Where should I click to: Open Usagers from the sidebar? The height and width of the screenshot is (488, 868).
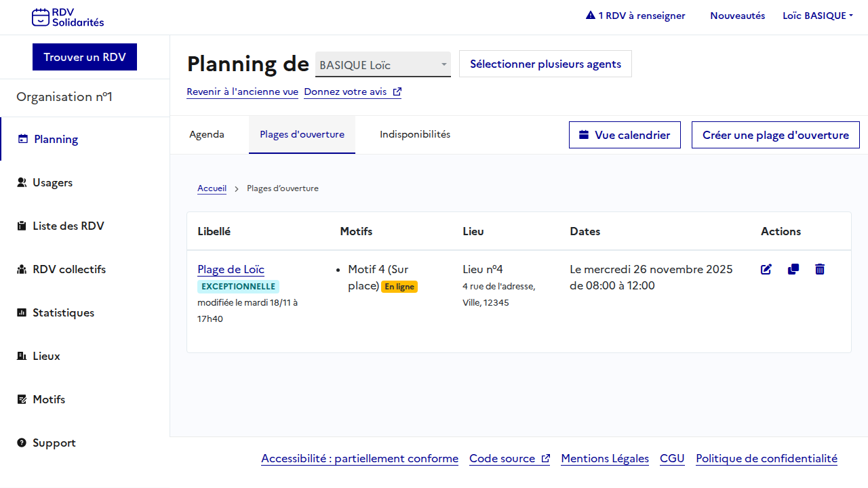click(x=52, y=182)
